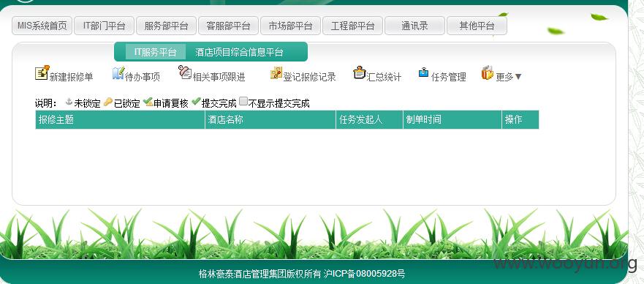Go to 市场部平台 tab
644x284 pixels.
click(291, 26)
